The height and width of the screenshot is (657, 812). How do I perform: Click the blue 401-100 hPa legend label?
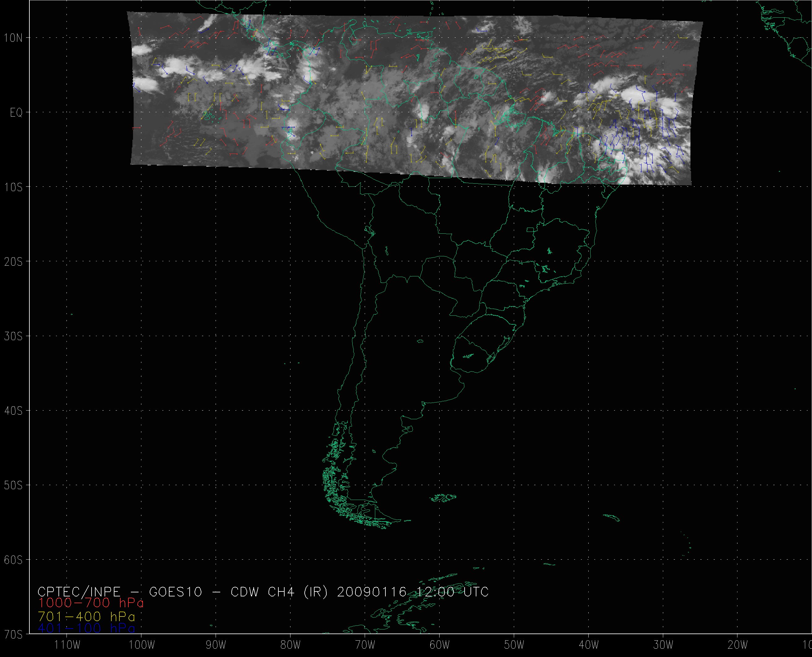pyautogui.click(x=86, y=629)
